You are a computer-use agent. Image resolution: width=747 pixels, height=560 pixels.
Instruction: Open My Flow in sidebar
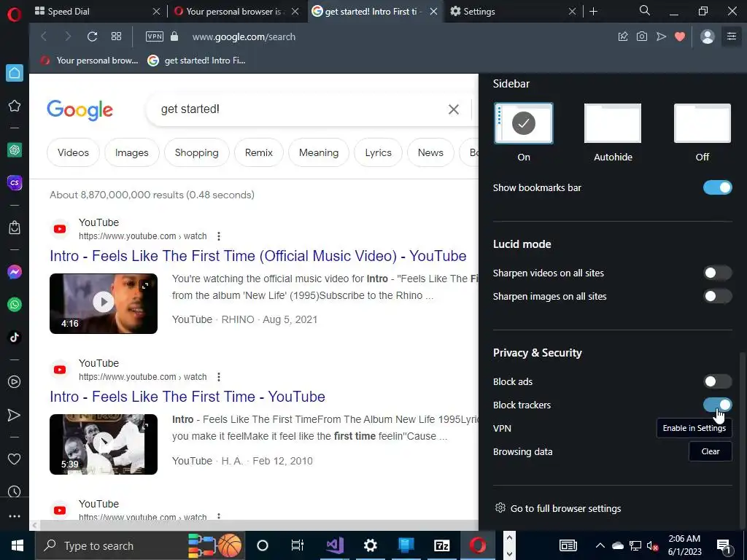point(15,415)
